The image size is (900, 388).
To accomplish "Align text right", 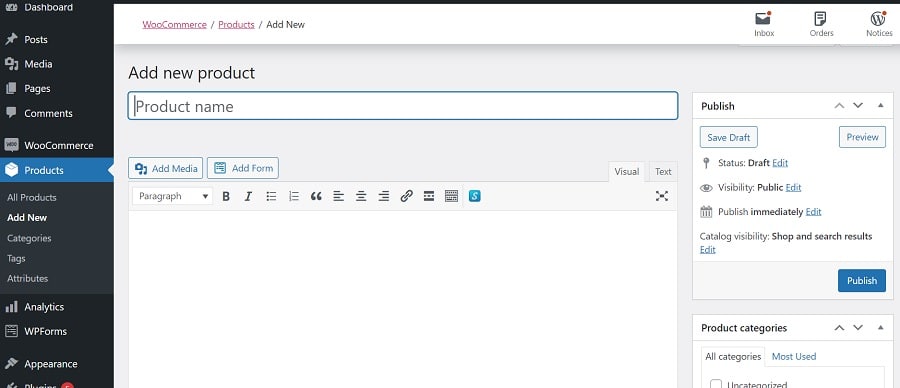I will tap(384, 196).
